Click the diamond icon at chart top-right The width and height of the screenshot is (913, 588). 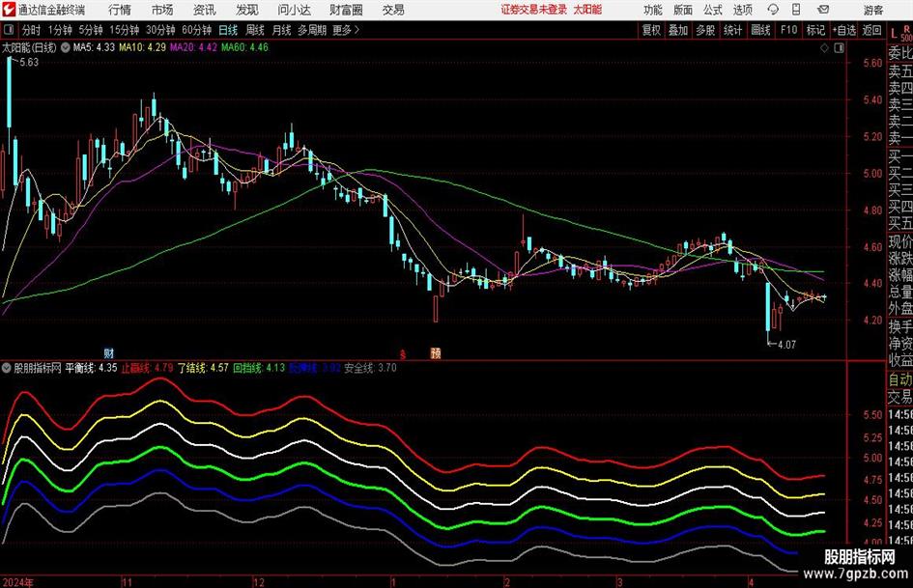[x=824, y=48]
